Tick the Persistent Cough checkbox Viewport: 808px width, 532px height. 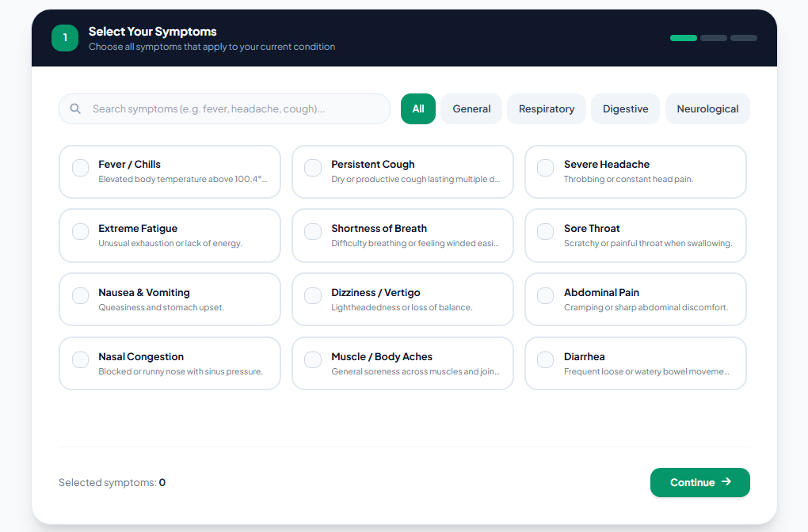313,168
